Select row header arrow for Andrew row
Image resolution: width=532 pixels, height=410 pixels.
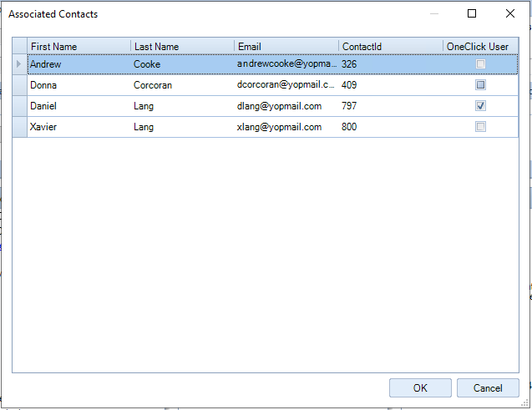click(x=20, y=64)
